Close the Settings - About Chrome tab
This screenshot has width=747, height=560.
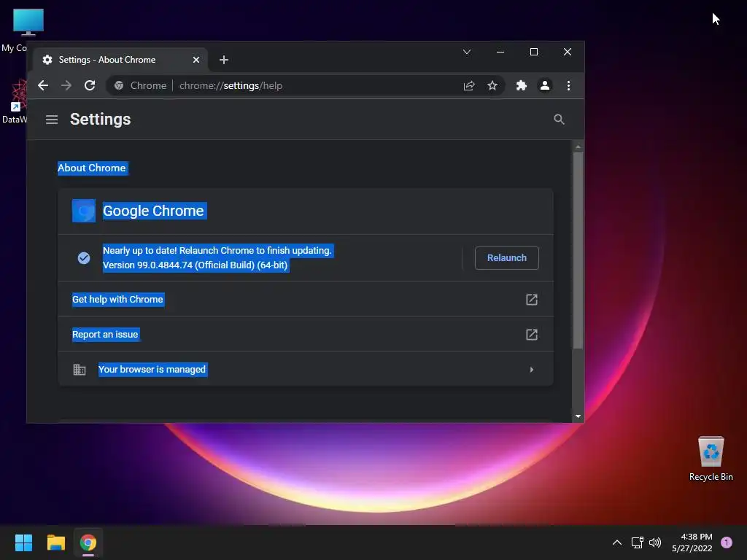pos(196,60)
